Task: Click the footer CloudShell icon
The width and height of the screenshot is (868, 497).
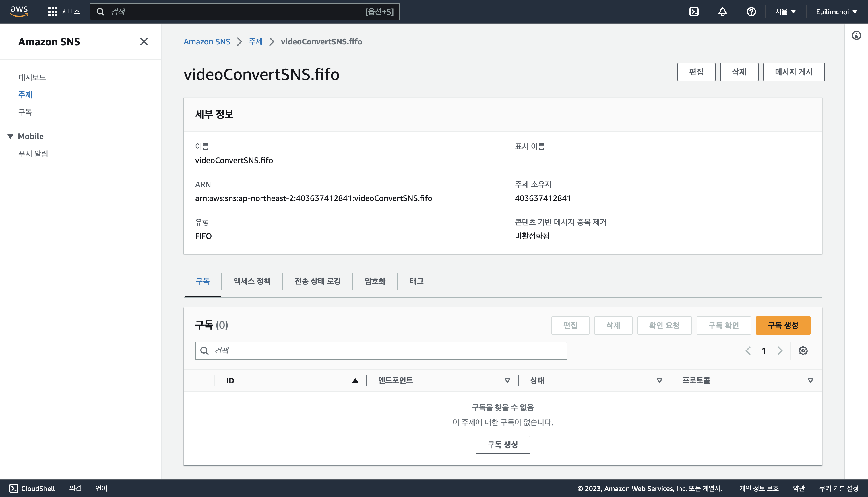Action: pos(14,488)
